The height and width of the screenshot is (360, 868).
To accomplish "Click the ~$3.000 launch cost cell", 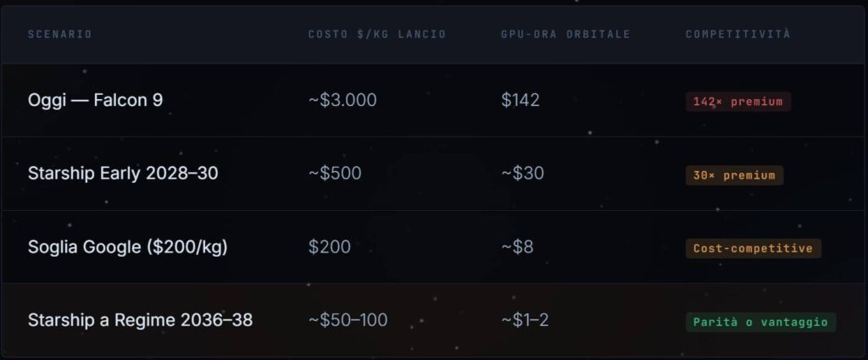I will point(342,100).
